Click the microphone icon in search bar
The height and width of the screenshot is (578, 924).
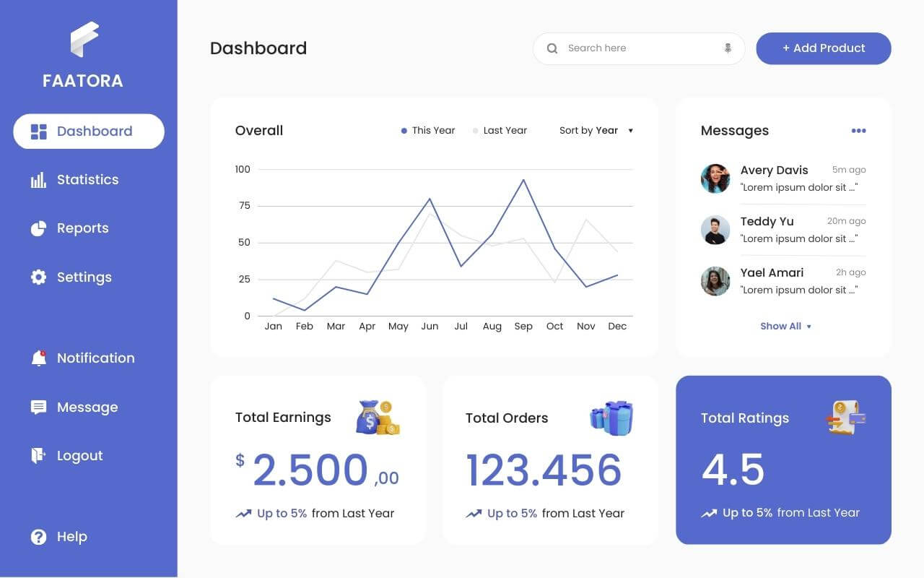pyautogui.click(x=728, y=48)
